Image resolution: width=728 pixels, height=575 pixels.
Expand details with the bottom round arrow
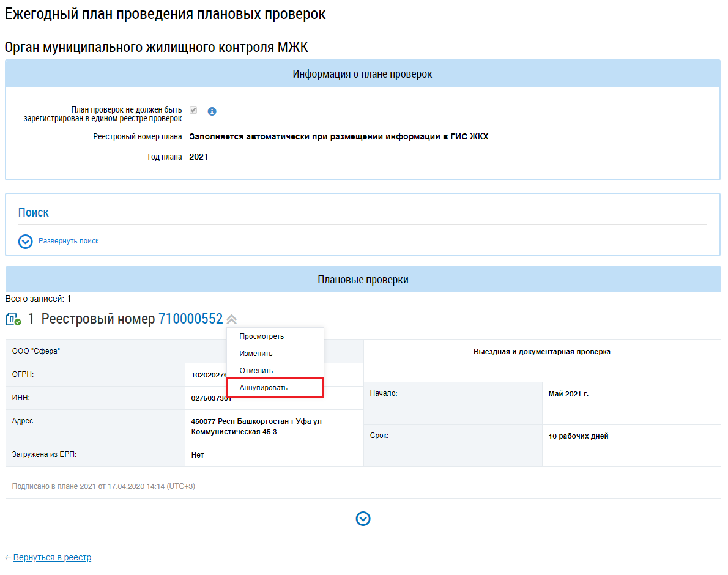(x=363, y=519)
